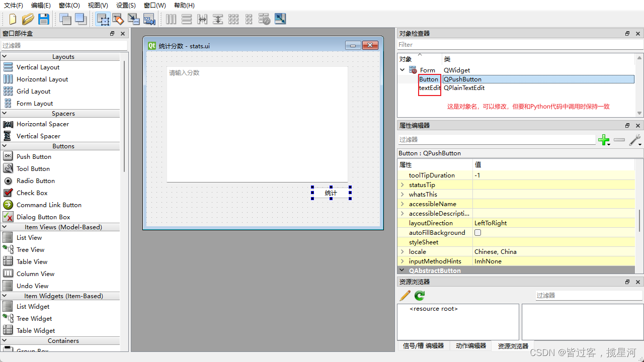Select the Edit Tab Order mode icon

(149, 19)
